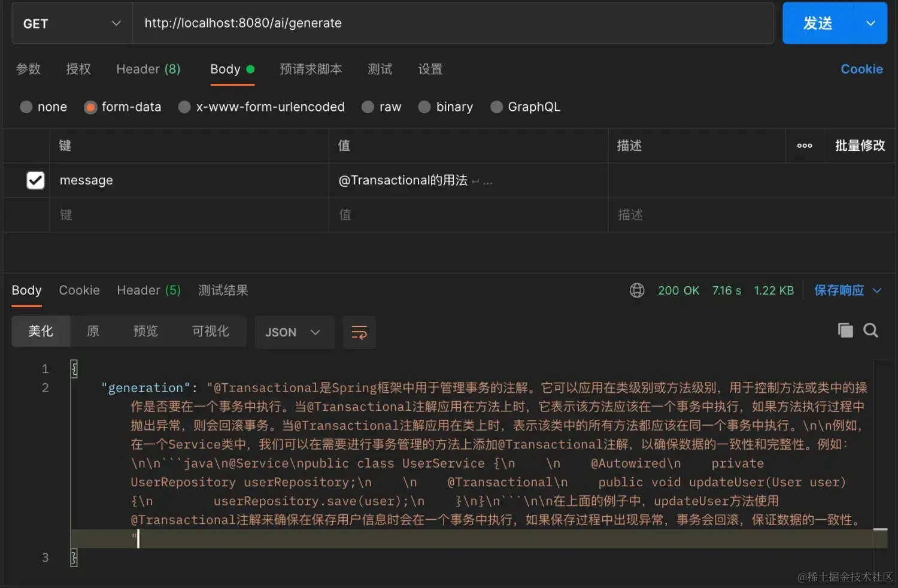Open the GET method dropdown
898x588 pixels.
pos(72,23)
